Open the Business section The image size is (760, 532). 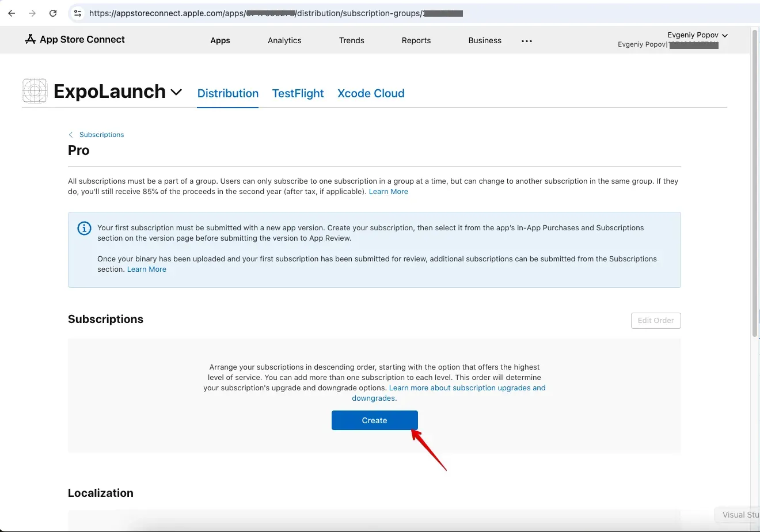coord(485,40)
